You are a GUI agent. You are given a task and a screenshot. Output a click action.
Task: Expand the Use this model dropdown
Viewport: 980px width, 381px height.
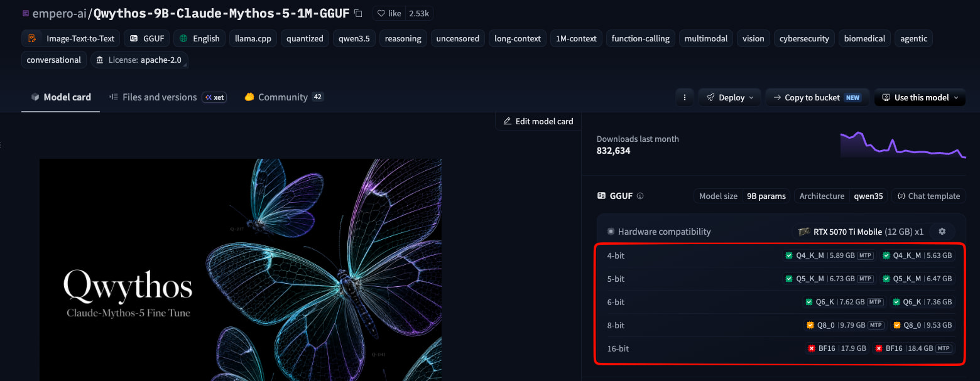920,97
